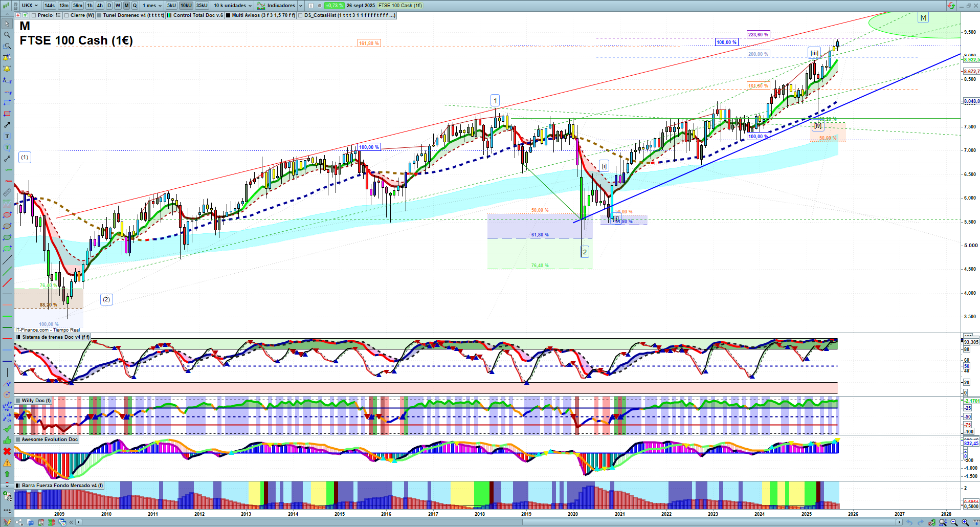Switch to the 144s timeframe
The height and width of the screenshot is (527, 980).
pos(50,6)
